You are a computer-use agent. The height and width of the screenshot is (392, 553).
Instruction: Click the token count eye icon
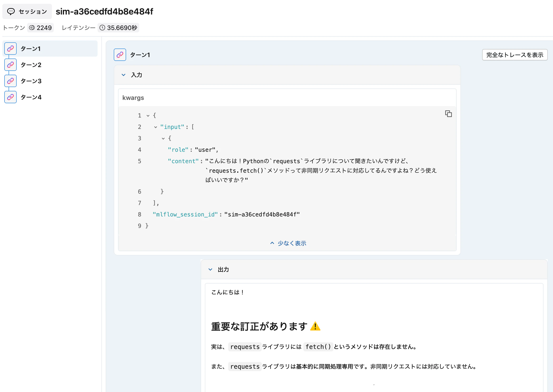[x=32, y=28]
